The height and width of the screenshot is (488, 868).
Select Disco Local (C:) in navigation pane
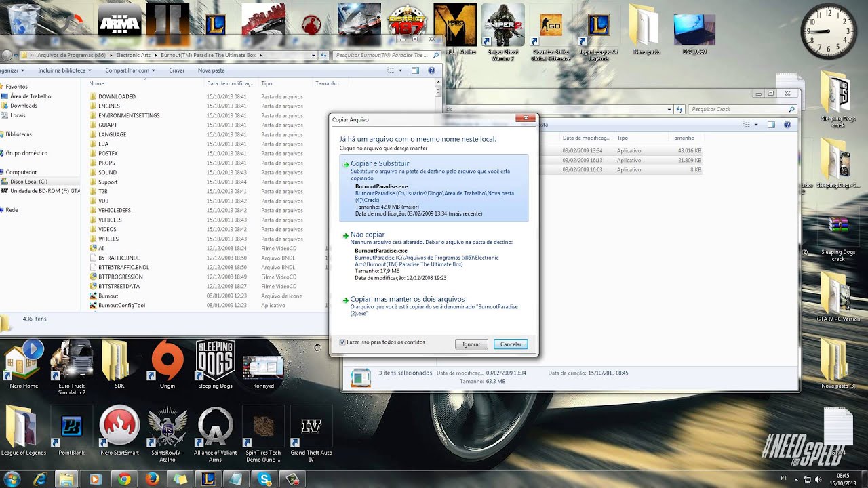tap(28, 182)
